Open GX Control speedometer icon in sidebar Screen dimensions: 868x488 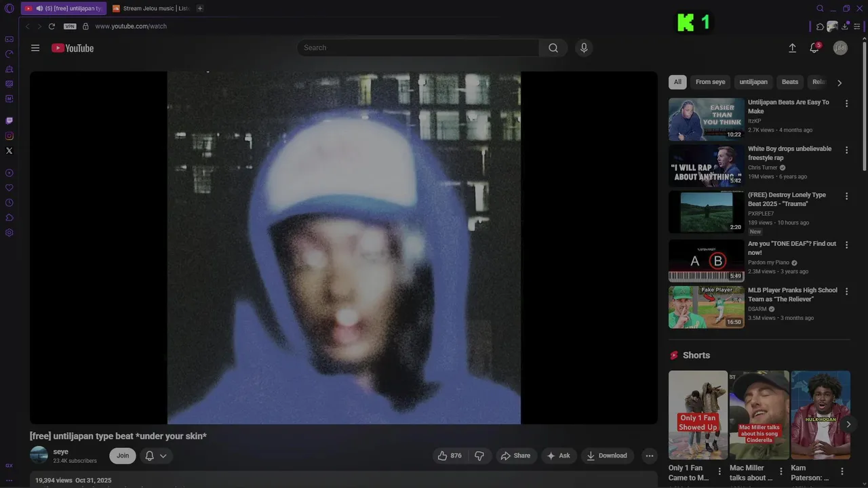(x=9, y=54)
